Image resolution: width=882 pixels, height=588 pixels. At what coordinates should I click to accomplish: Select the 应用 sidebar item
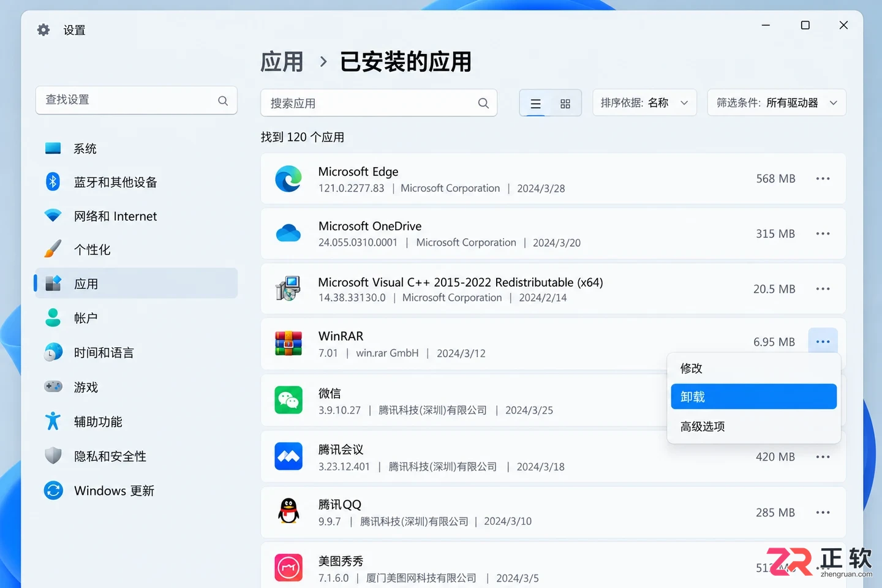[x=136, y=284]
